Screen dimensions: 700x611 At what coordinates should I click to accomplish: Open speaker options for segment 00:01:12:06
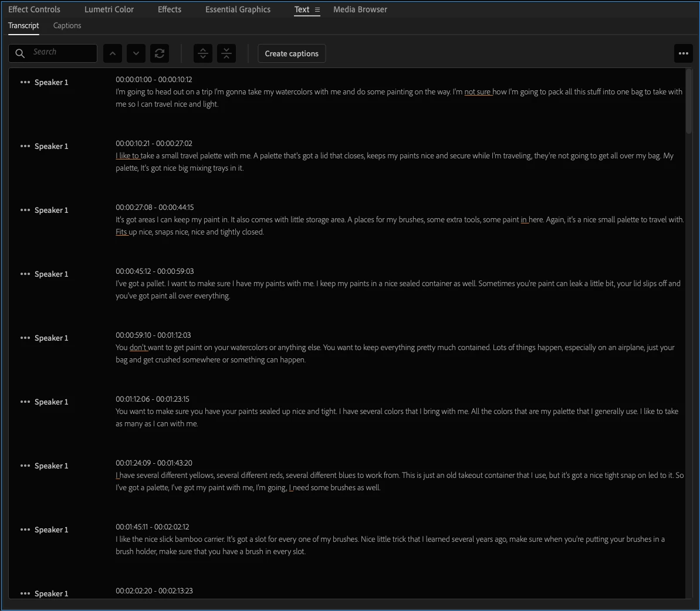(25, 402)
